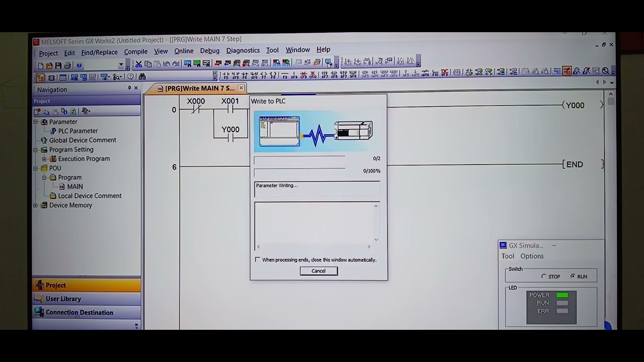Open the Options menu in GX Simulator
This screenshot has width=644, height=362.
point(532,256)
